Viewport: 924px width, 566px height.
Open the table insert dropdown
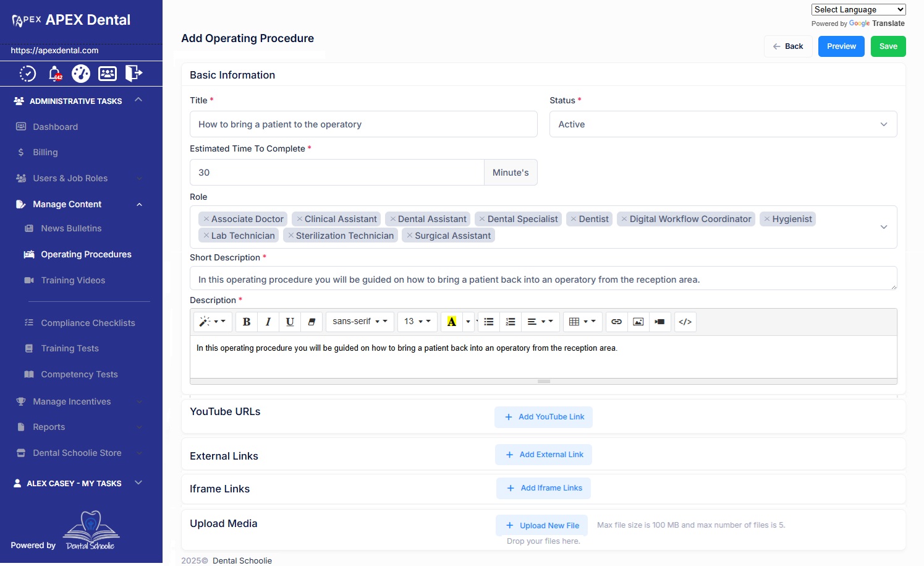(x=582, y=322)
